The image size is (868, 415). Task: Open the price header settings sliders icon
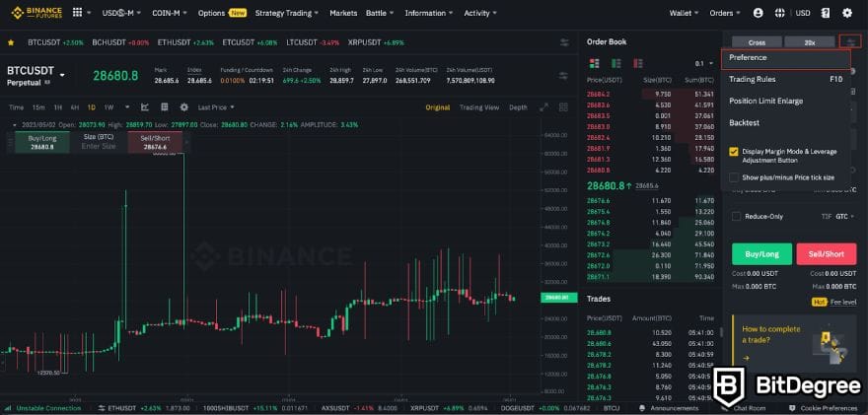tap(564, 76)
